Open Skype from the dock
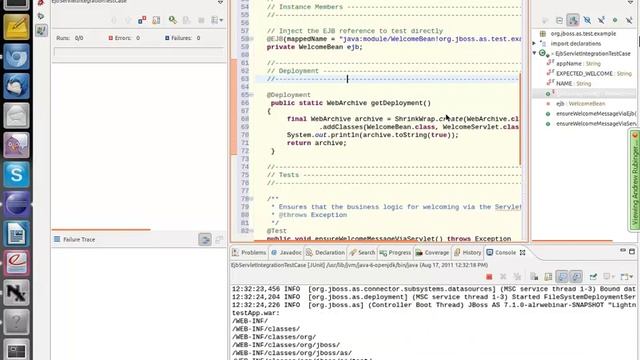This screenshot has width=640, height=360. tap(16, 175)
